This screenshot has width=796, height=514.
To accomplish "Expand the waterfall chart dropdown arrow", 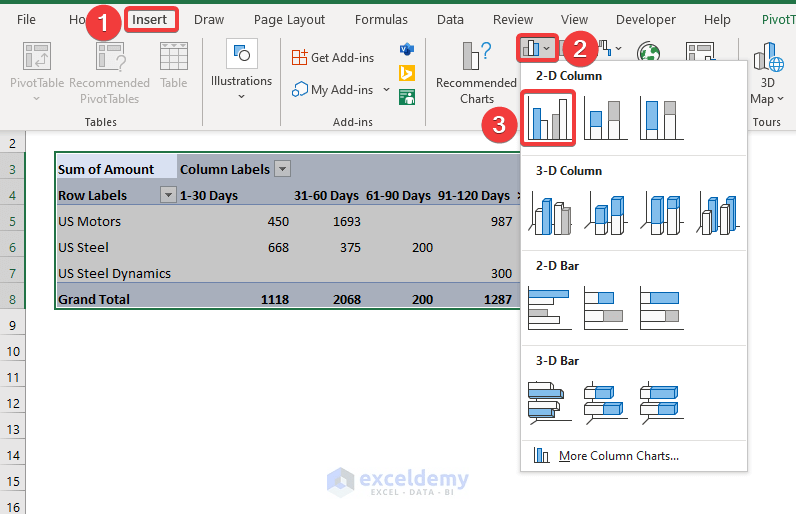I will [x=618, y=49].
